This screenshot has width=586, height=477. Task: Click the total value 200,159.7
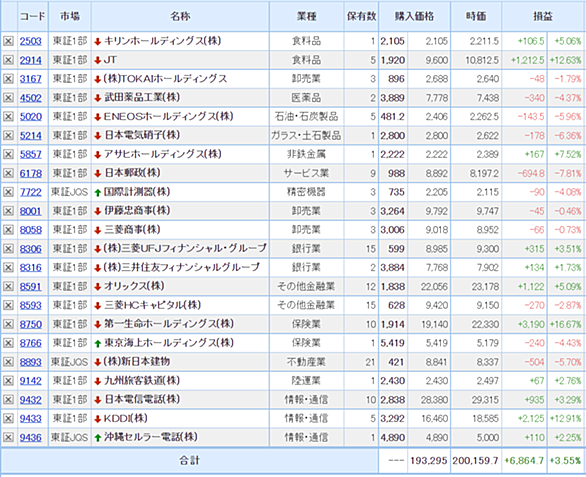pos(475,461)
